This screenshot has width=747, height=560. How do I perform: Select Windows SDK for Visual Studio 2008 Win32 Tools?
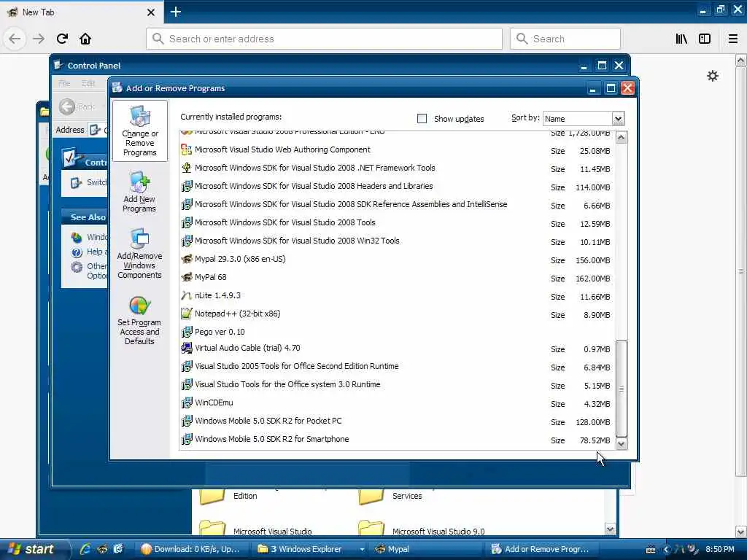397,241
